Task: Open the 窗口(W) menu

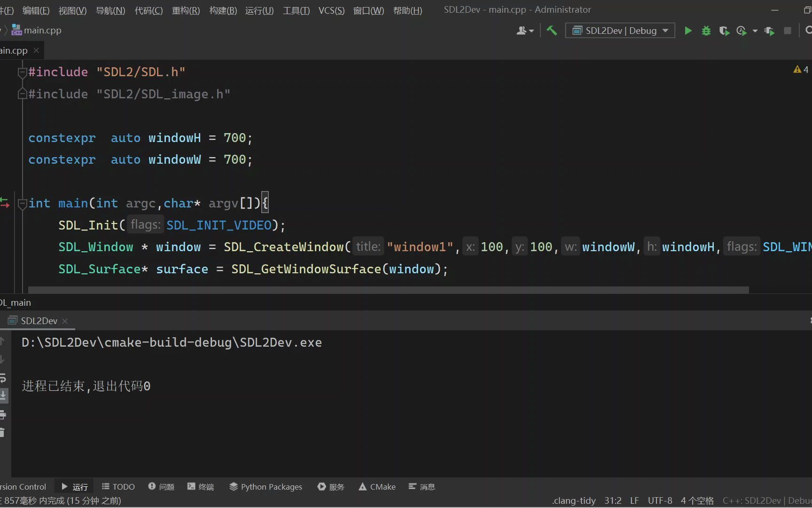Action: pyautogui.click(x=368, y=10)
